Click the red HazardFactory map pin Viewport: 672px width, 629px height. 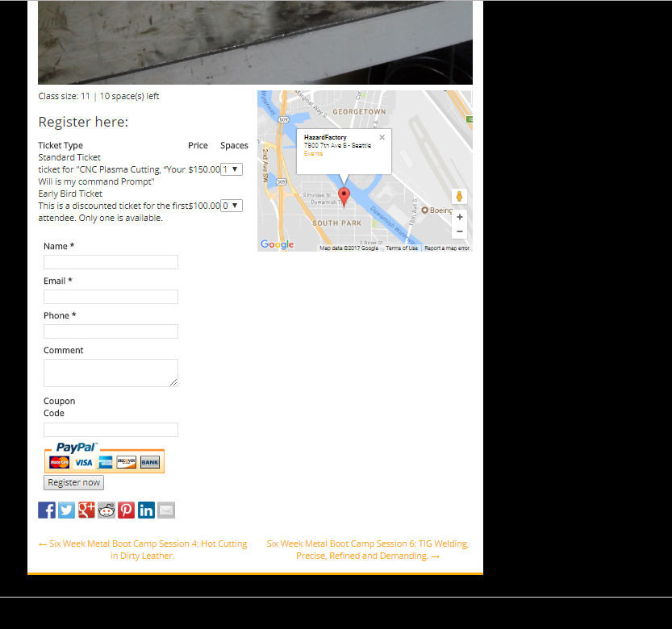(x=344, y=196)
